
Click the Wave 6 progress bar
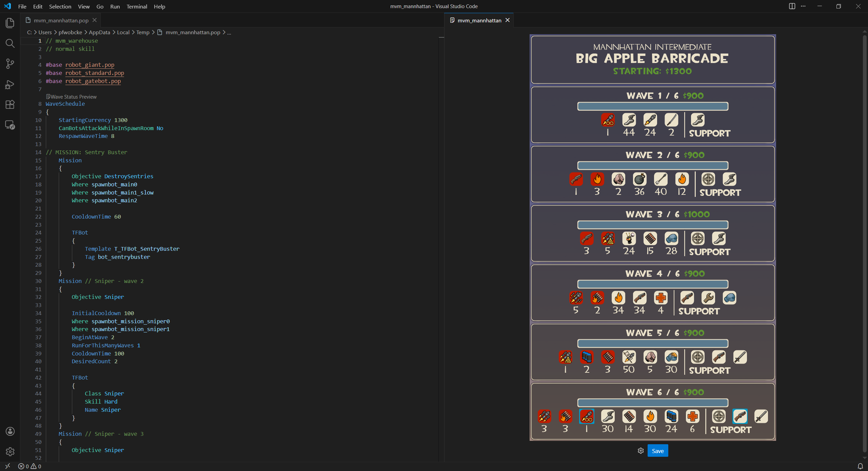point(653,403)
